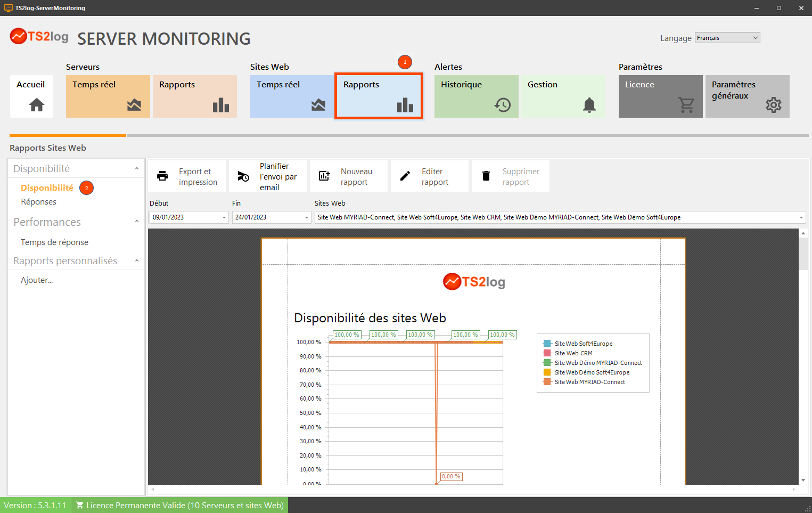
Task: Click the Site Web CRM legend color swatch
Action: 547,353
